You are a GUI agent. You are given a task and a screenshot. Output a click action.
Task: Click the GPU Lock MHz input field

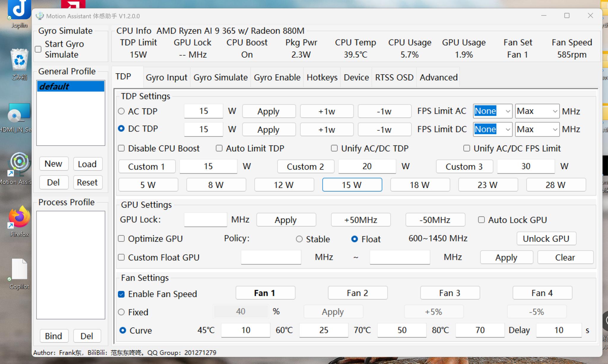(205, 220)
